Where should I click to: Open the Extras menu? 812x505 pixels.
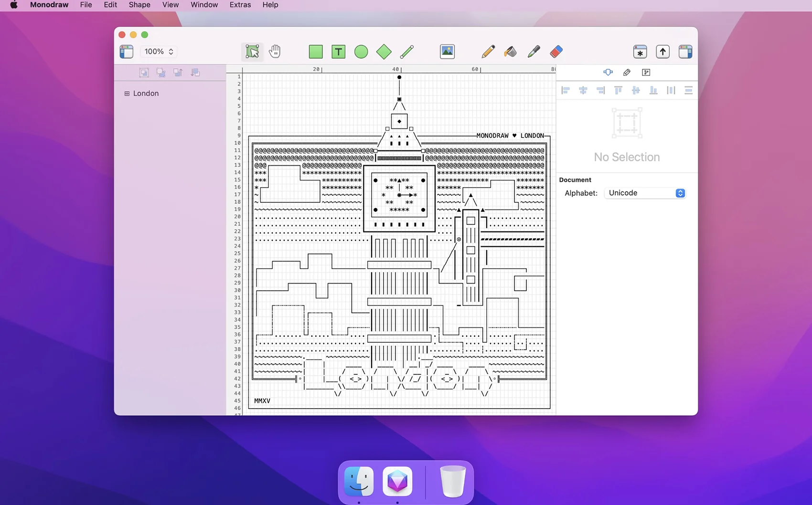pyautogui.click(x=240, y=5)
